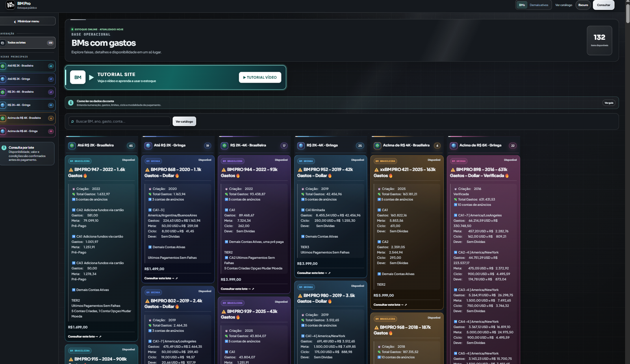This screenshot has height=364, width=630.
Task: Click the warning icon on BM PRO 947 card
Action: click(71, 170)
